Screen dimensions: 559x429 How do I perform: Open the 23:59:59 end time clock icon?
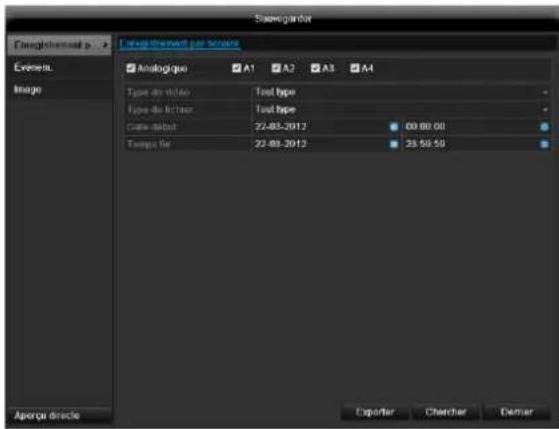(x=544, y=144)
